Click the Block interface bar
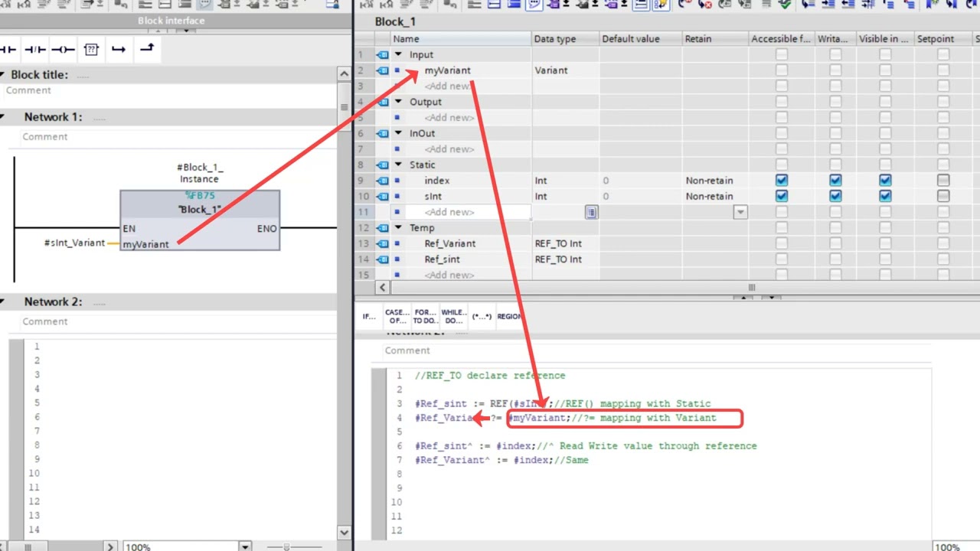The image size is (980, 551). coord(171,21)
